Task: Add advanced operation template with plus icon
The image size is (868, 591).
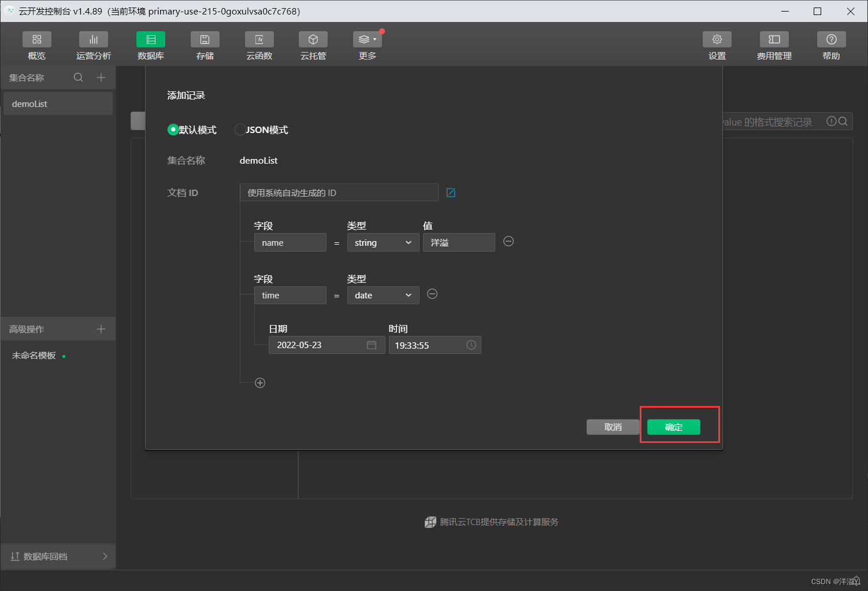Action: tap(101, 329)
